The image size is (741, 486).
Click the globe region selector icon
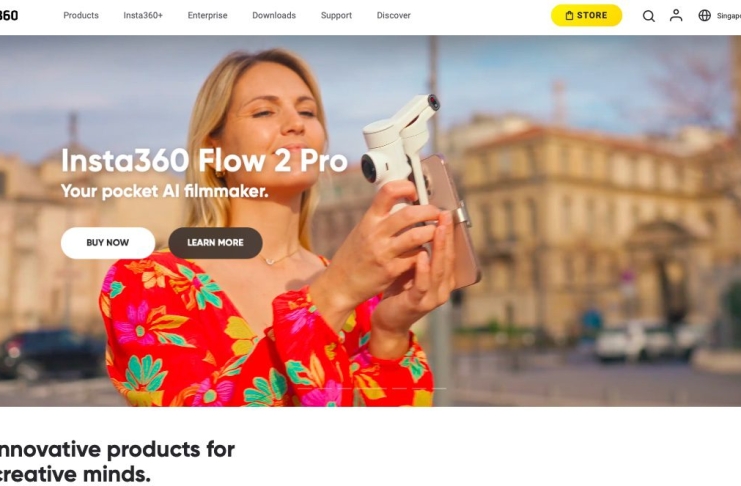[704, 16]
